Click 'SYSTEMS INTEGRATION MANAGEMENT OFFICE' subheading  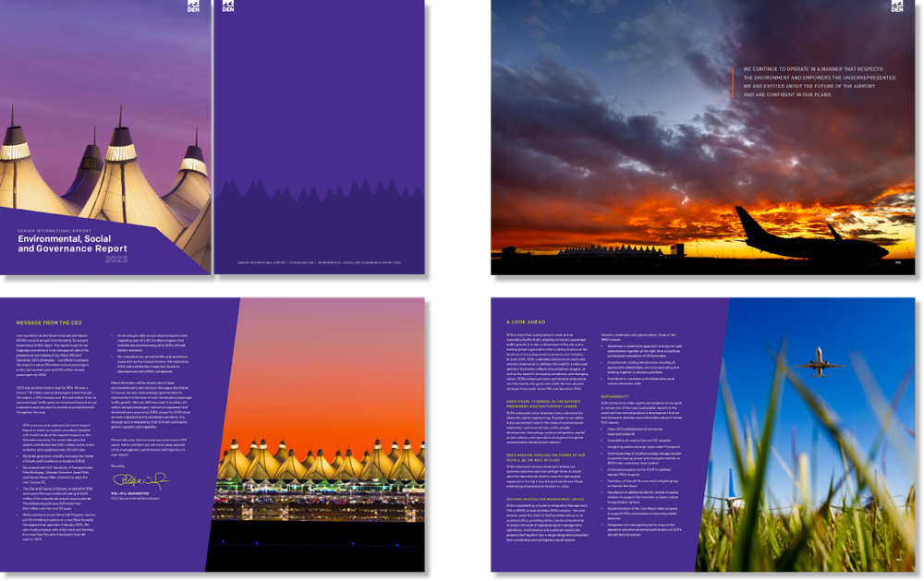[x=545, y=499]
